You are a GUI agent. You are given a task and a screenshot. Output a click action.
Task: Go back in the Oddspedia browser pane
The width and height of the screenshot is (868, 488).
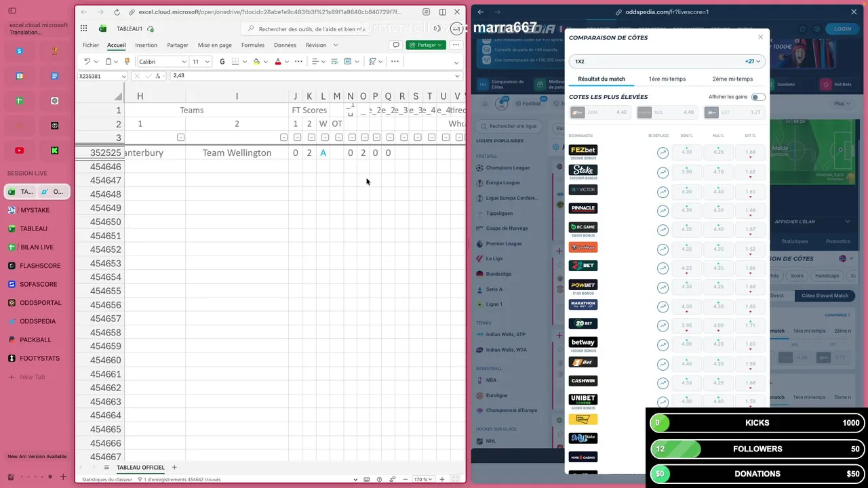pos(481,12)
